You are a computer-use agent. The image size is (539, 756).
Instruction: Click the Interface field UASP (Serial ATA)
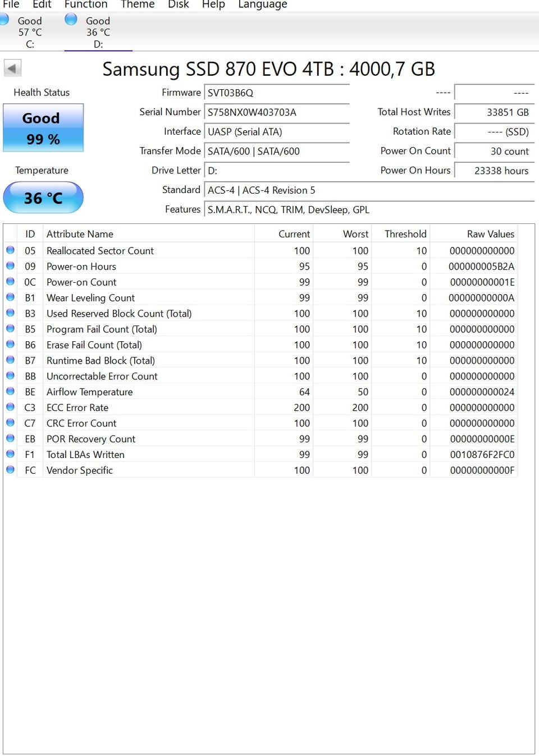tap(277, 132)
